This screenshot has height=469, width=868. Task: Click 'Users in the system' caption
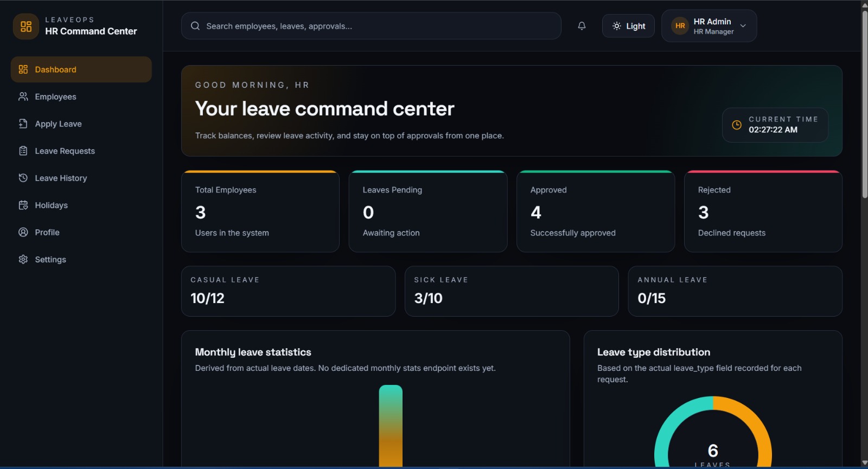point(232,233)
